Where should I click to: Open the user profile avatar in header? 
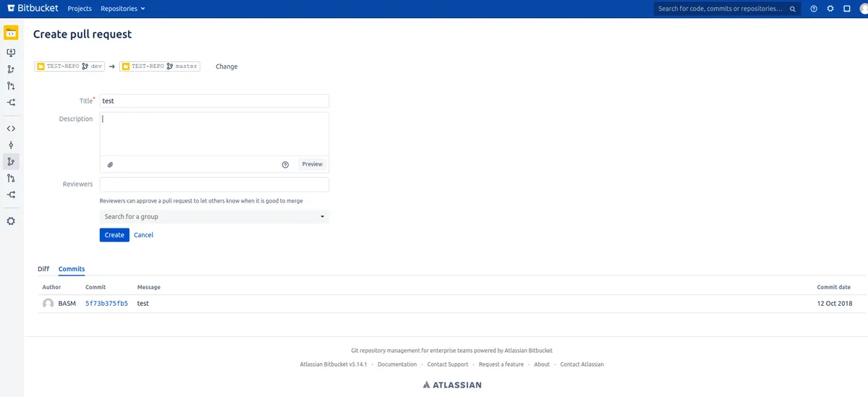click(x=864, y=9)
